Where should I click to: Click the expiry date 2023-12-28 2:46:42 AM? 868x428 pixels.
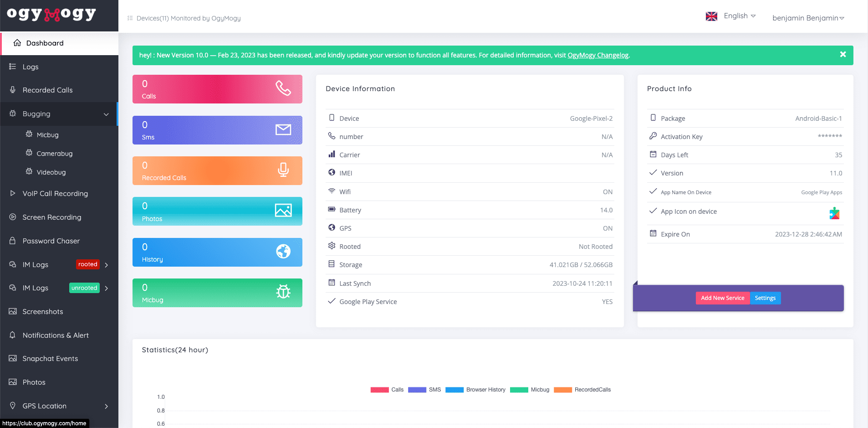tap(808, 234)
